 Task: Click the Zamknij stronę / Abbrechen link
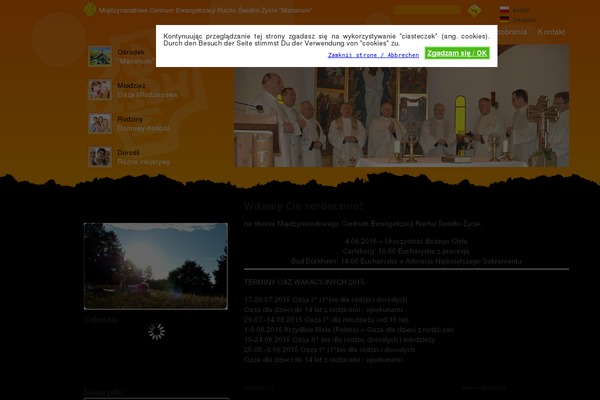[373, 55]
